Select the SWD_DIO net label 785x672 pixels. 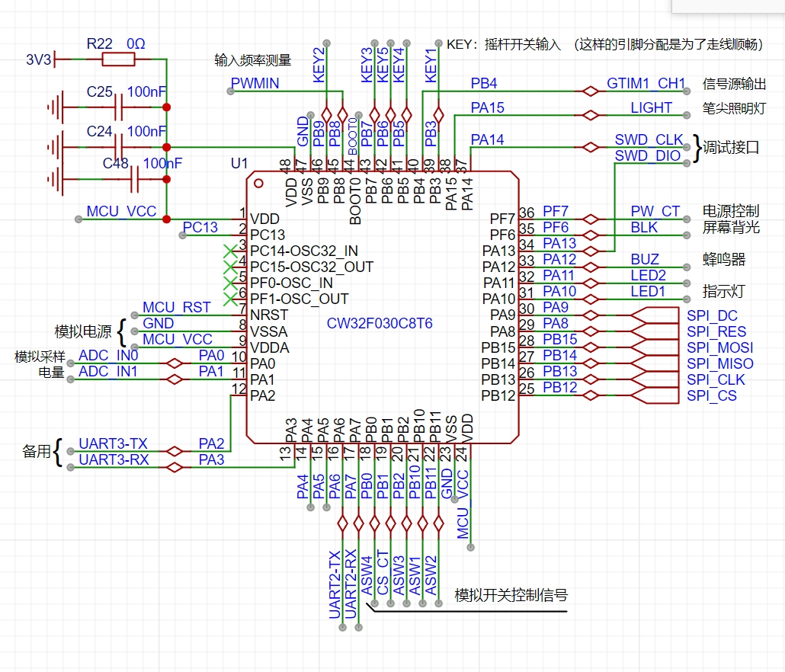click(x=647, y=155)
